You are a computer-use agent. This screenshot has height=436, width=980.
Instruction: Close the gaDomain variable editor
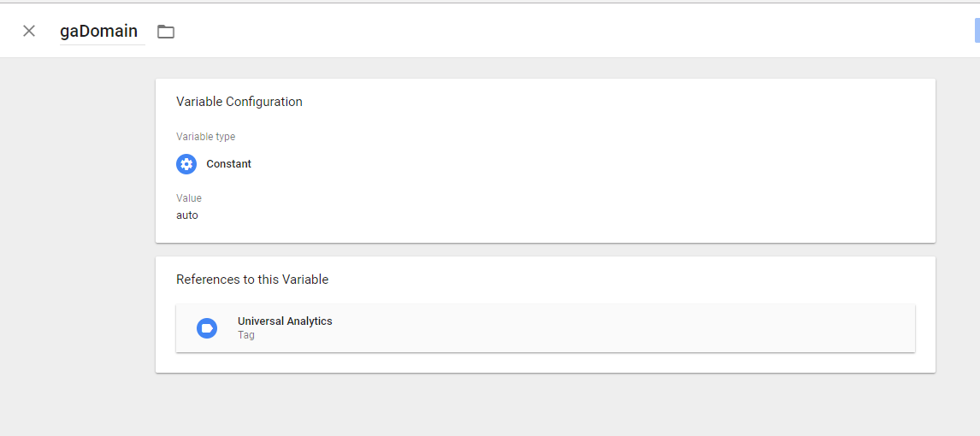point(29,31)
